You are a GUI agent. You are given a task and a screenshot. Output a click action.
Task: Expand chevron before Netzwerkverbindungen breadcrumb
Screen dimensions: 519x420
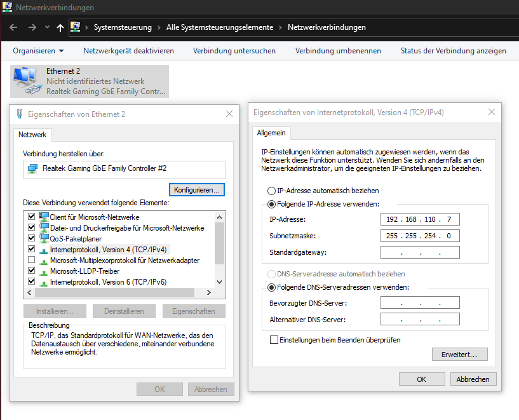[x=280, y=27]
